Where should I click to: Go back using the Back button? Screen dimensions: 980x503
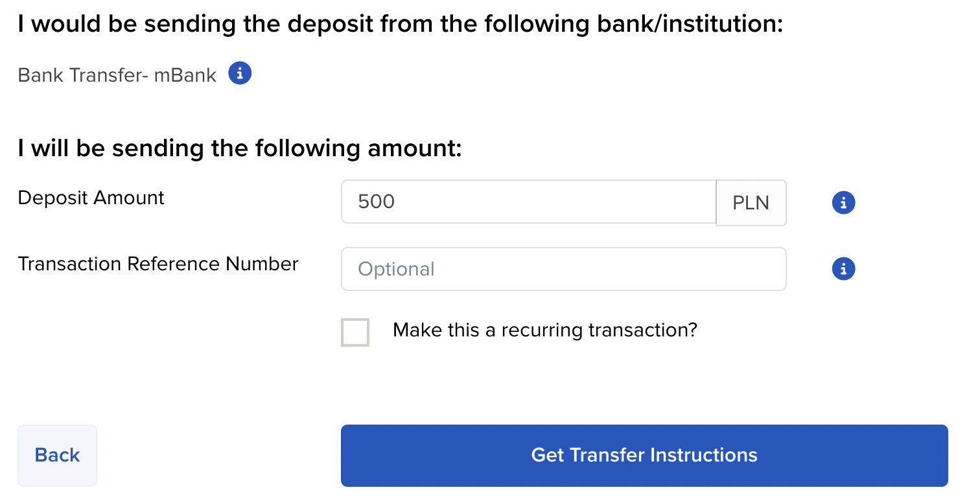57,455
